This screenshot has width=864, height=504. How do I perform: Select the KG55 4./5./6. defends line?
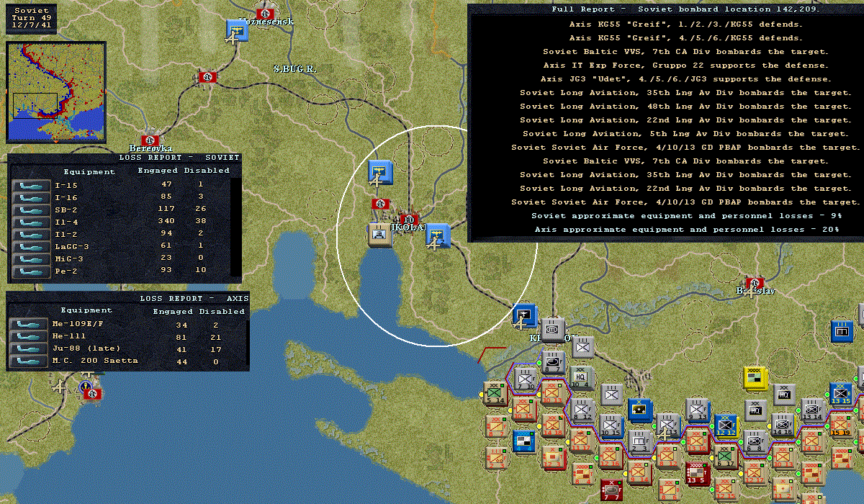pos(685,38)
